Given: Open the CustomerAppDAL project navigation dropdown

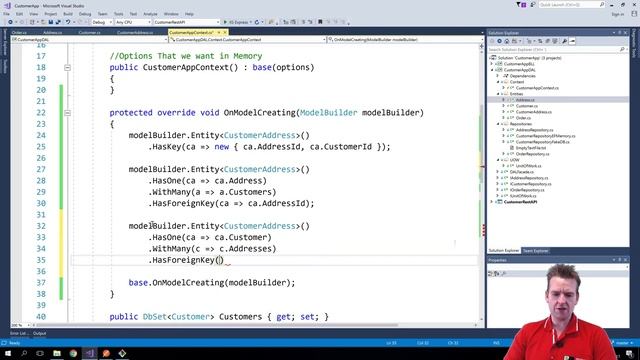Looking at the screenshot, I should 89,40.
